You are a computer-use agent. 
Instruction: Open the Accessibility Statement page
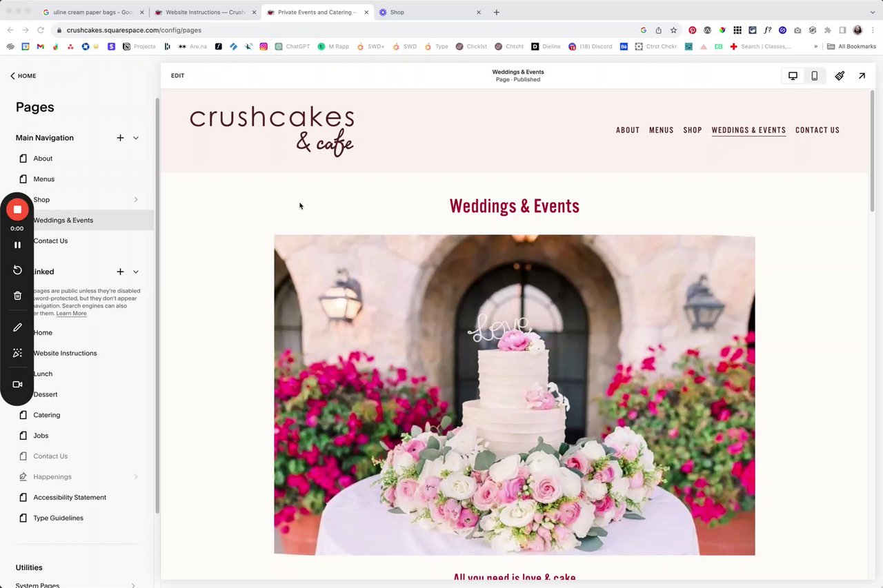click(x=70, y=498)
